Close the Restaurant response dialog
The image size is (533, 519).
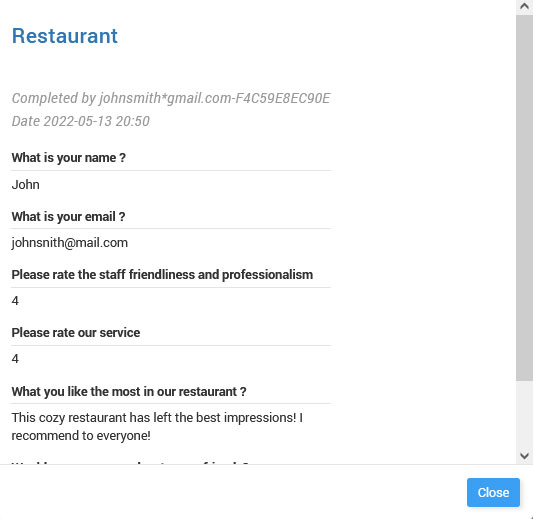point(493,492)
